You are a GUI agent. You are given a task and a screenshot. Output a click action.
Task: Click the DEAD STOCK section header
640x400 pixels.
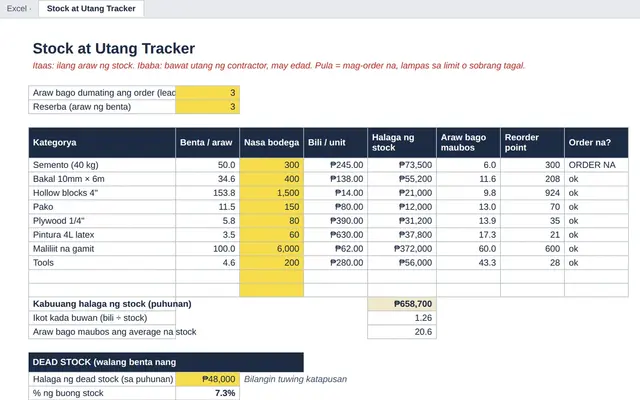(166, 362)
